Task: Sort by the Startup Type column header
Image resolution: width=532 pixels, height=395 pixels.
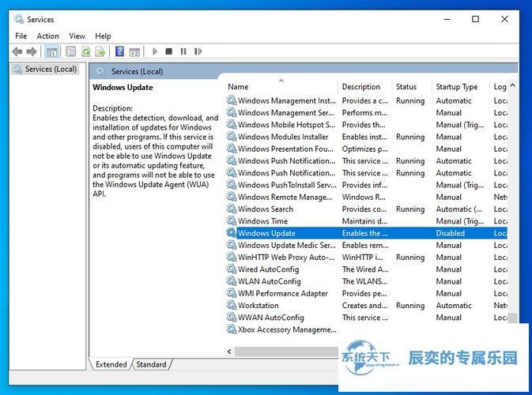Action: point(457,87)
